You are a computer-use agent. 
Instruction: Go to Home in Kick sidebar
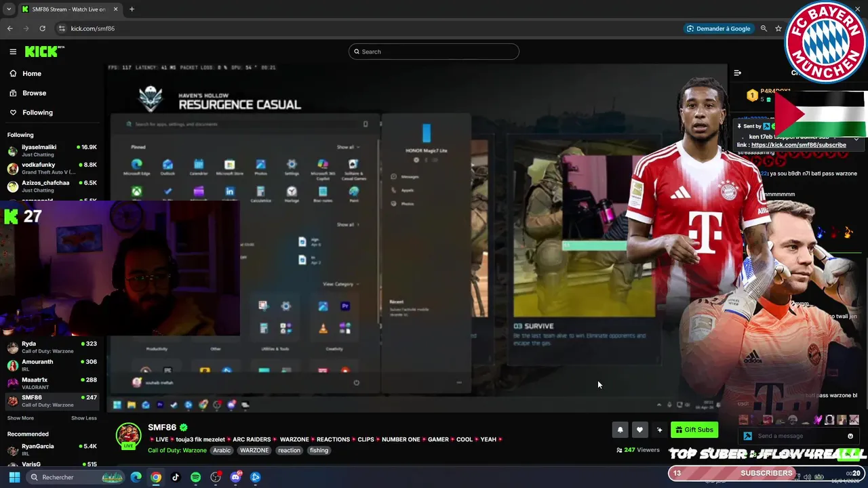tap(32, 73)
